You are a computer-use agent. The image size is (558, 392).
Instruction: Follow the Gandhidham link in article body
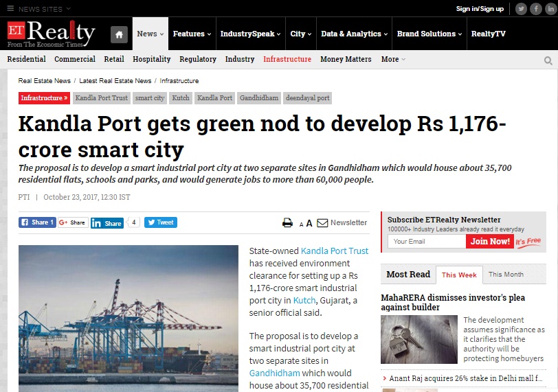click(x=274, y=373)
